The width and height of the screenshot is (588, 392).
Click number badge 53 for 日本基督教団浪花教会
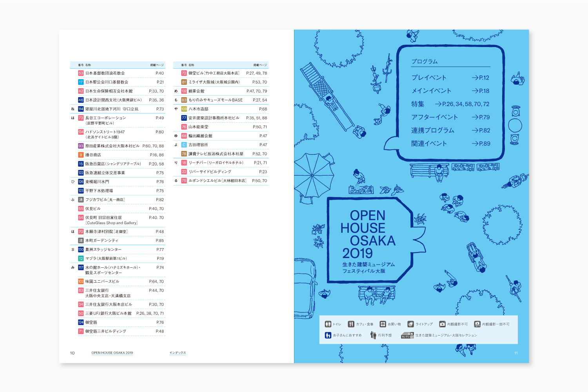click(x=81, y=73)
